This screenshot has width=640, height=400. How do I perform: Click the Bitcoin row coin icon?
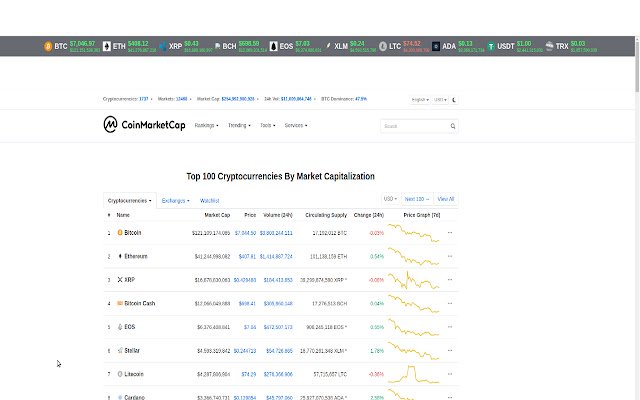tap(120, 232)
